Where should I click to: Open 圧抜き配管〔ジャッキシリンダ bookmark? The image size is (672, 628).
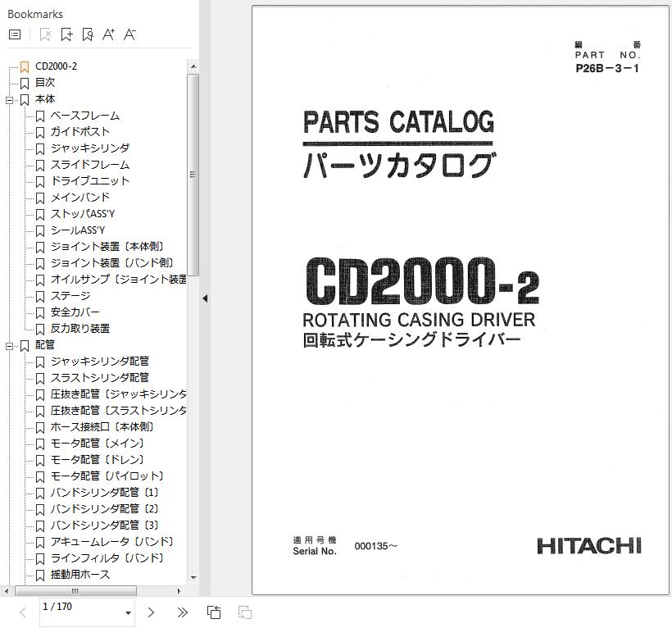coord(118,394)
